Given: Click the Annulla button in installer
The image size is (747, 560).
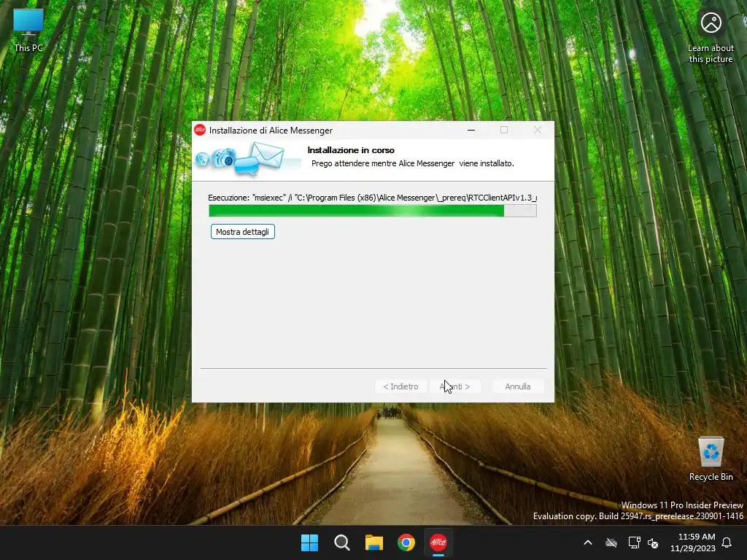Looking at the screenshot, I should [x=517, y=386].
